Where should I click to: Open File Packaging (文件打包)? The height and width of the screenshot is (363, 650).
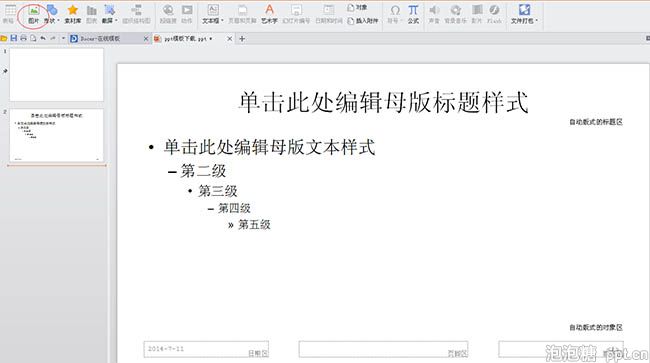coord(524,13)
